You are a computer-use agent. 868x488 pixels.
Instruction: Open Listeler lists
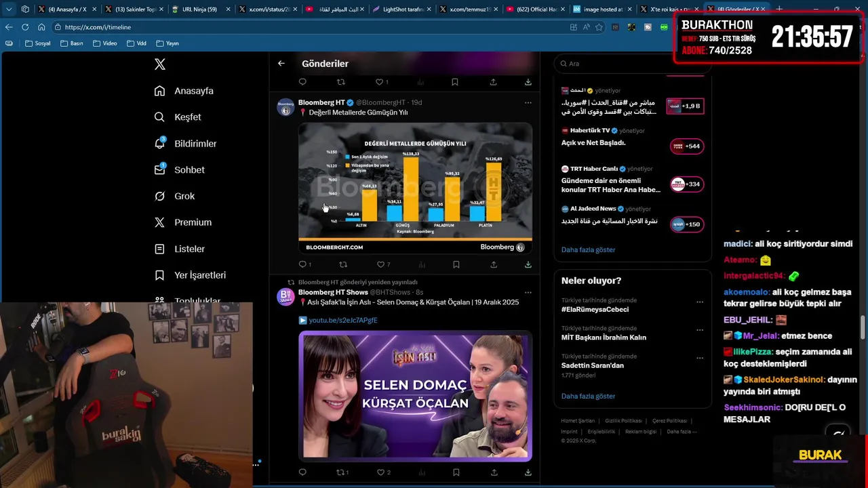(x=179, y=249)
